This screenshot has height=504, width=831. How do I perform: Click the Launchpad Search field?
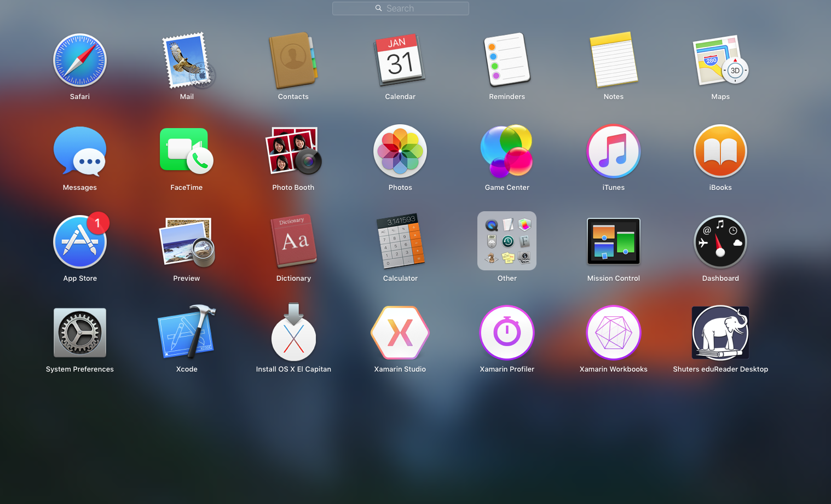click(401, 8)
